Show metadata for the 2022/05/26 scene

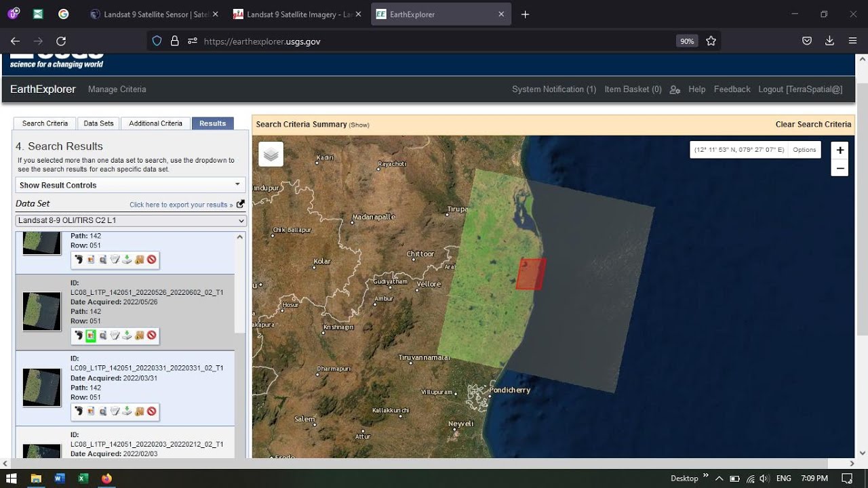[x=115, y=335]
